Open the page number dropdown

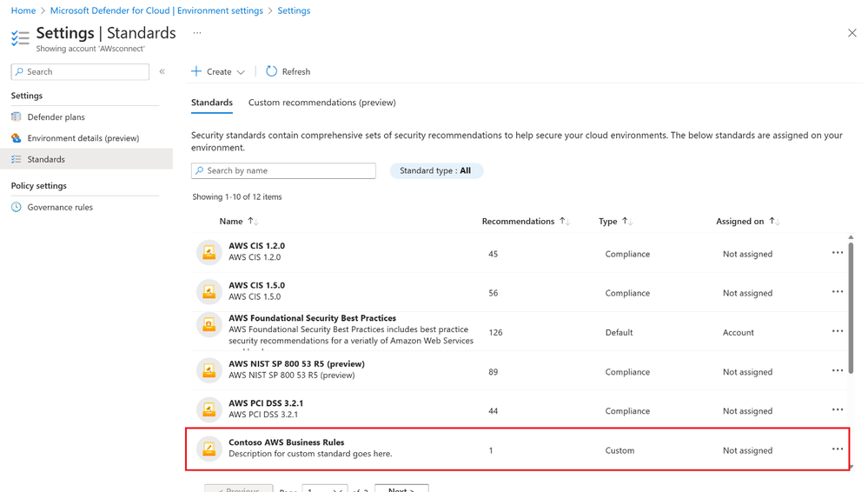(x=325, y=489)
